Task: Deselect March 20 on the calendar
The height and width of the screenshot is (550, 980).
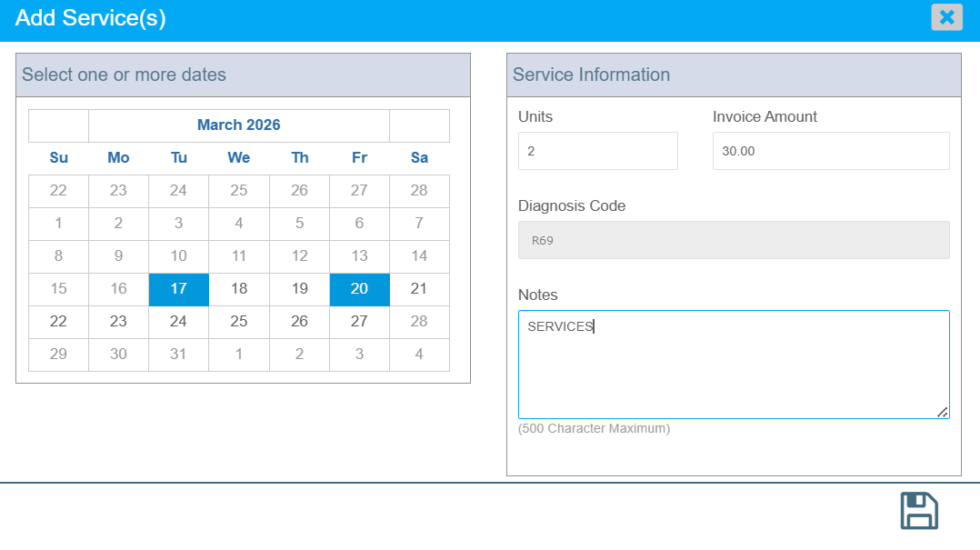Action: point(359,289)
